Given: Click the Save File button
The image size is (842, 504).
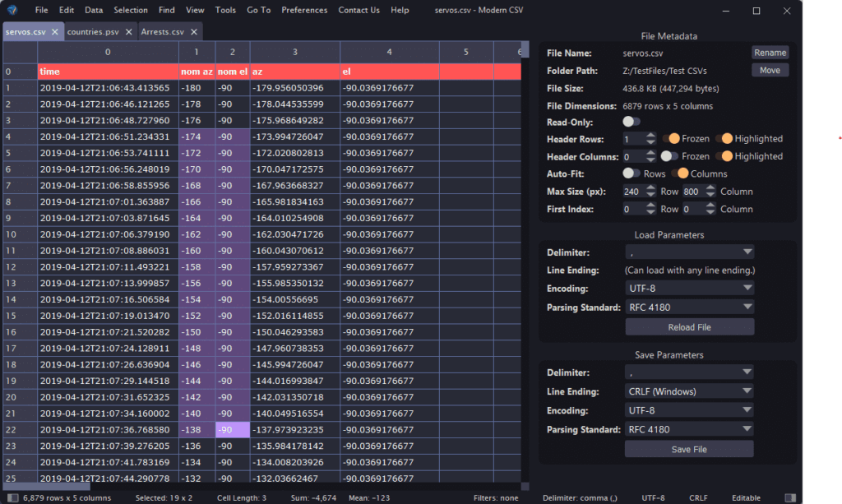Looking at the screenshot, I should tap(689, 449).
